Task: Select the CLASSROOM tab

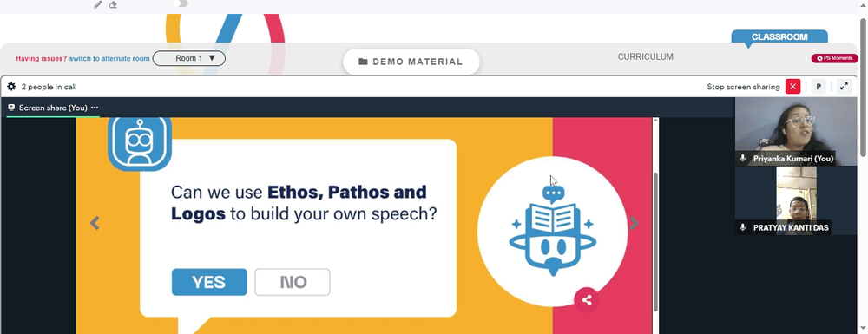Action: [x=779, y=37]
